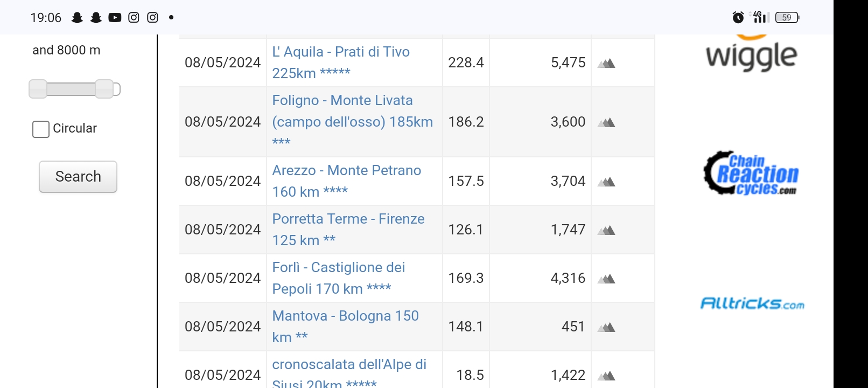Grab the left handle of the elevation slider
The width and height of the screenshot is (868, 388).
click(38, 89)
